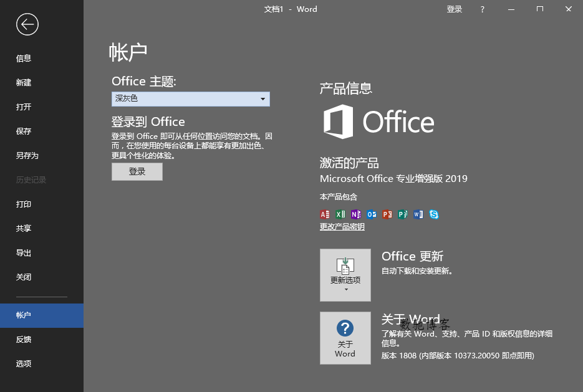Minimize the Word window

pyautogui.click(x=511, y=9)
